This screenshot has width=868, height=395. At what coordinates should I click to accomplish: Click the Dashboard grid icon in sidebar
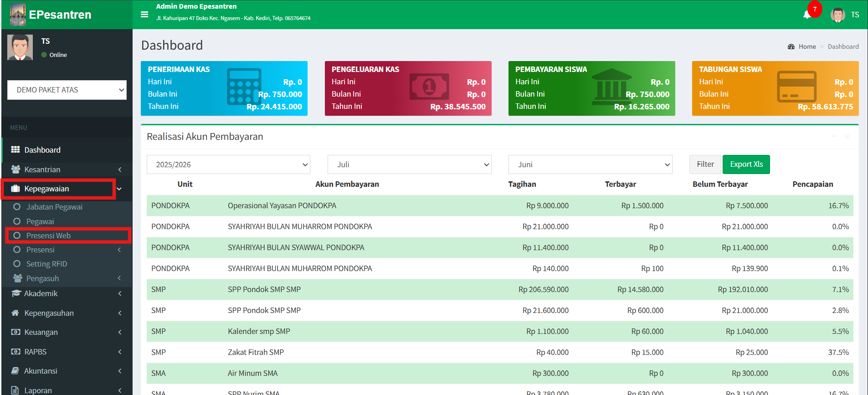15,150
